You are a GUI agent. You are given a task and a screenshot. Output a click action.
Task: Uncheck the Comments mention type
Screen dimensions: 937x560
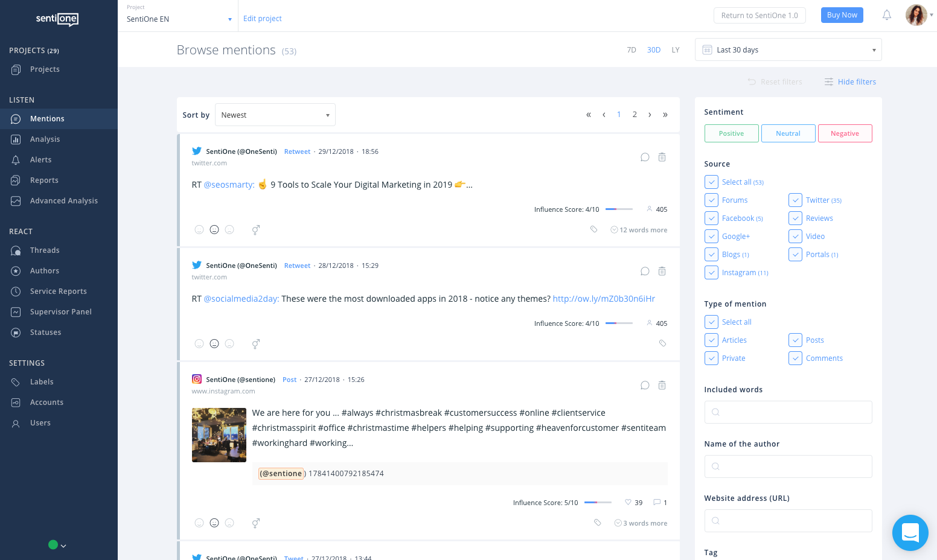[x=795, y=358]
